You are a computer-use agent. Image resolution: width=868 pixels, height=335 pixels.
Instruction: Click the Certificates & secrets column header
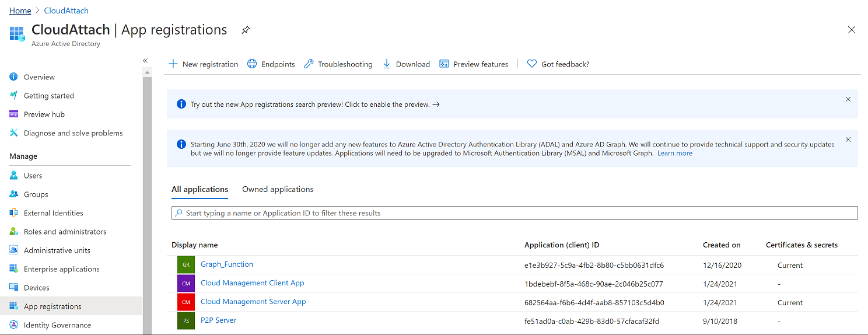[x=801, y=245]
